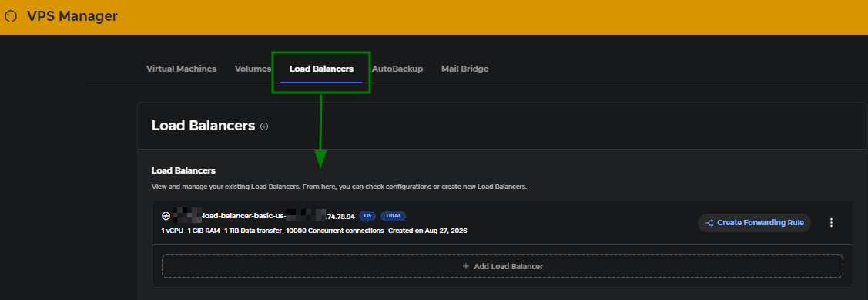The image size is (868, 300).
Task: Click the large Load Balancers page heading
Action: tap(203, 126)
